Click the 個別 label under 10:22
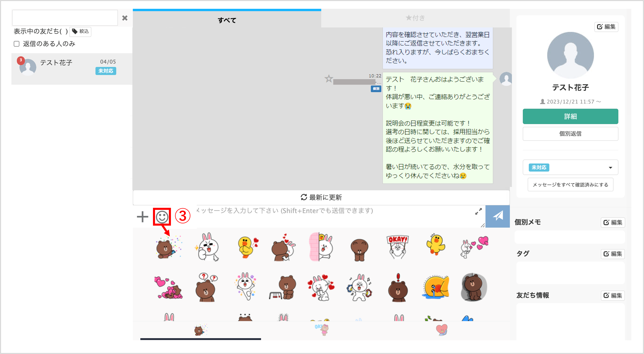This screenshot has width=644, height=354. tap(376, 88)
